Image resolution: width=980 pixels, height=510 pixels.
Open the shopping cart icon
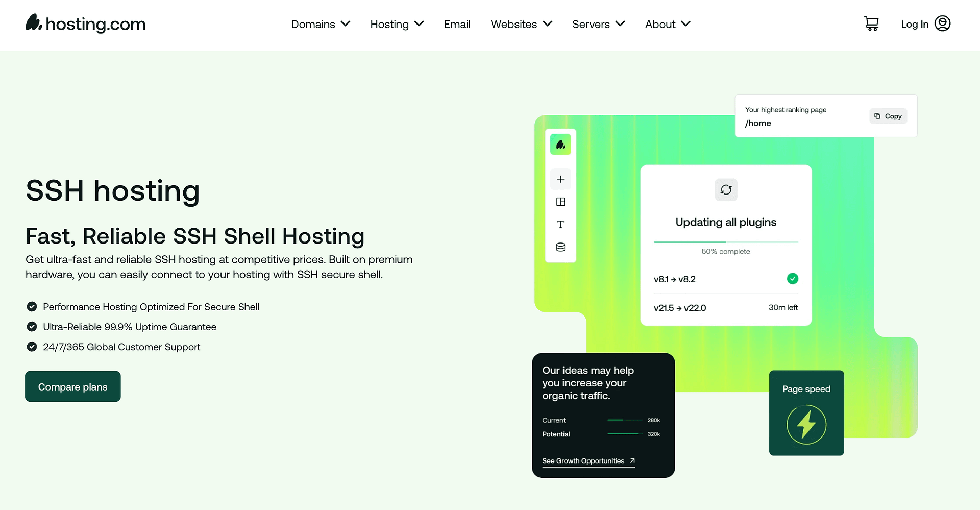pyautogui.click(x=871, y=23)
